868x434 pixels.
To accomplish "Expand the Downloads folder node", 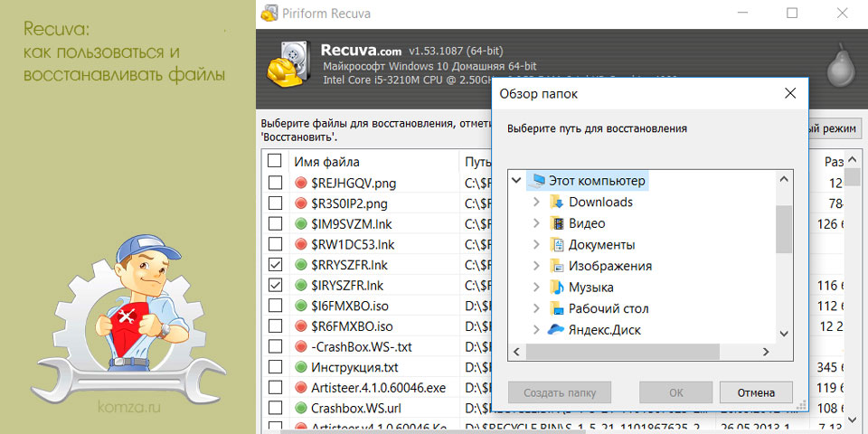I will point(536,202).
